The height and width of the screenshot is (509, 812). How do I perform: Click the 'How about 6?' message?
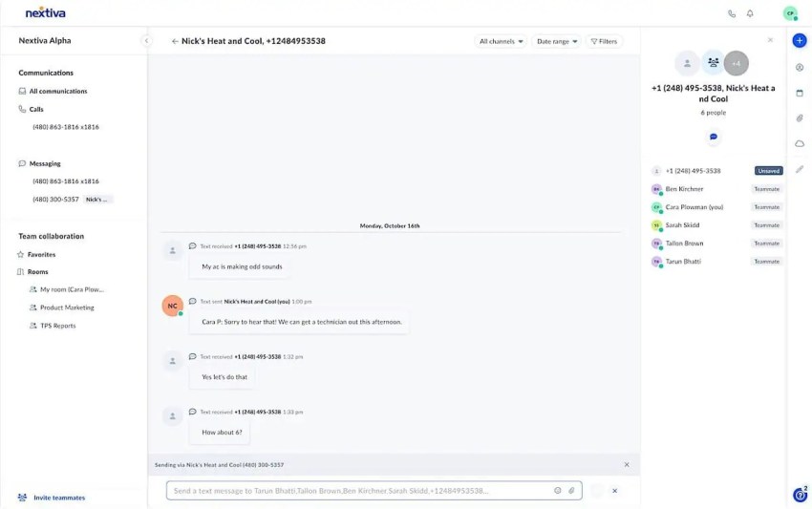click(x=222, y=433)
